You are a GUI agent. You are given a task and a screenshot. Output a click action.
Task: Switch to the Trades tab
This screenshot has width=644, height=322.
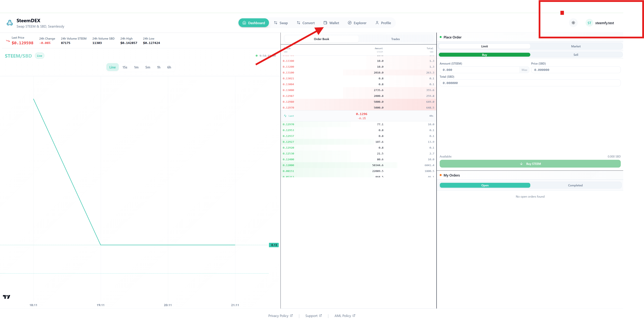pos(395,39)
